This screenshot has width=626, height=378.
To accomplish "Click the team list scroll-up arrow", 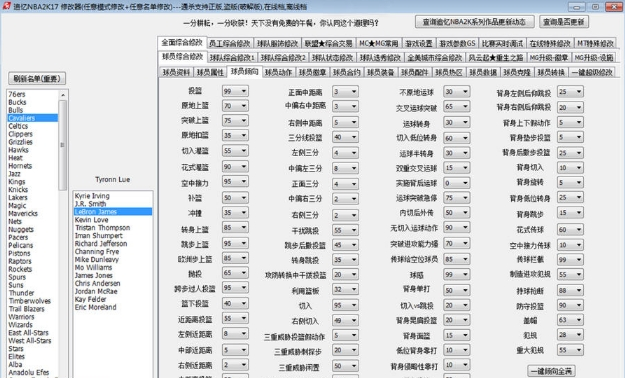I will [63, 95].
